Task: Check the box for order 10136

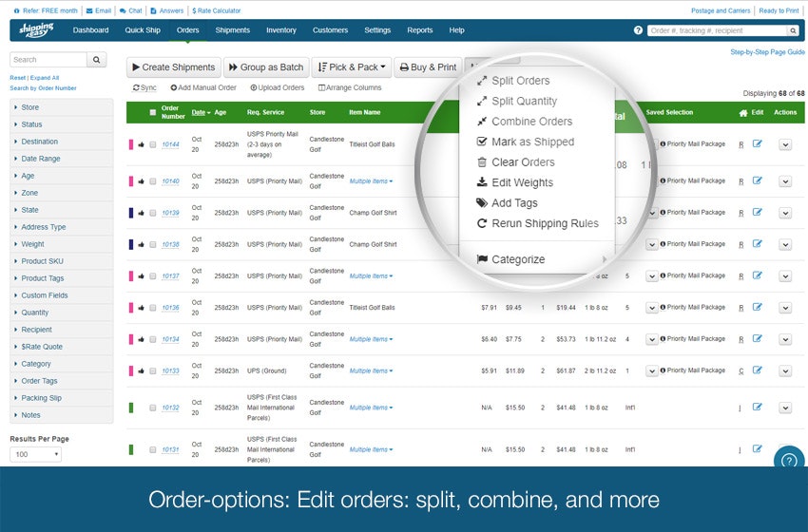Action: pos(152,308)
